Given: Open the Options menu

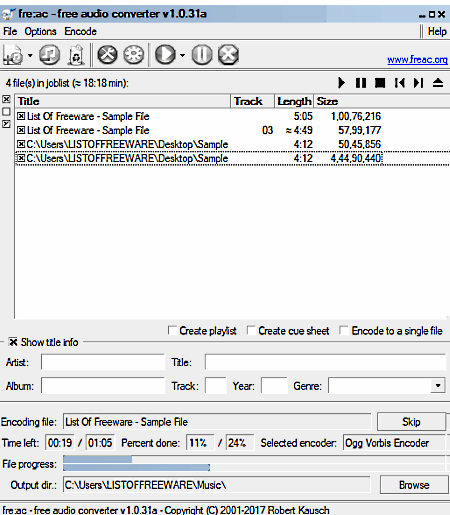Looking at the screenshot, I should click(x=40, y=31).
